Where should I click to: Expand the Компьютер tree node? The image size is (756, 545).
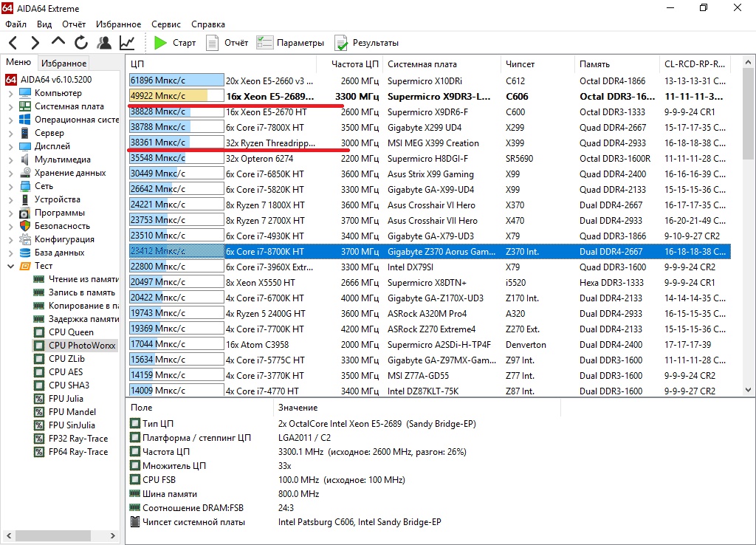pos(10,93)
